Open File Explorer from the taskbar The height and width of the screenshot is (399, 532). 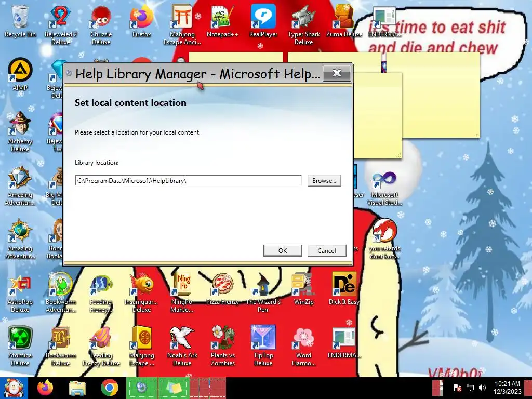77,388
